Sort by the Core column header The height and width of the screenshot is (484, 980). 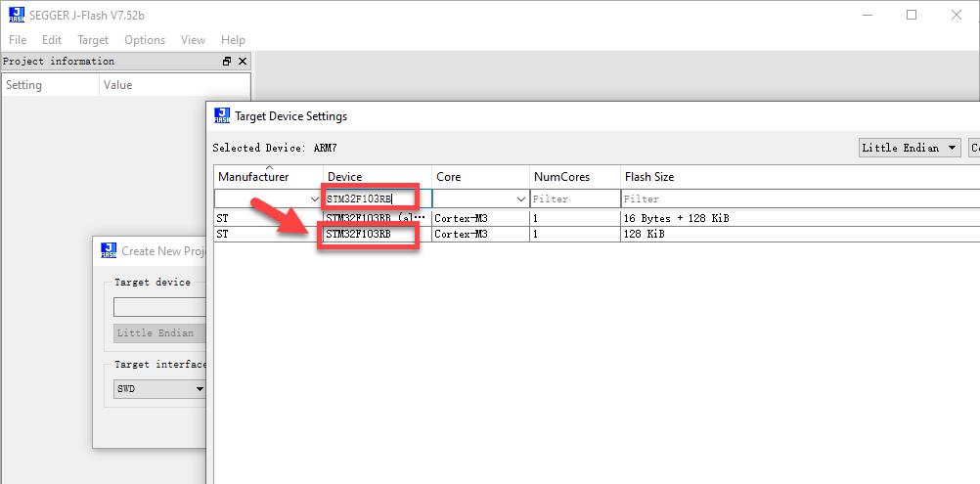[x=480, y=177]
